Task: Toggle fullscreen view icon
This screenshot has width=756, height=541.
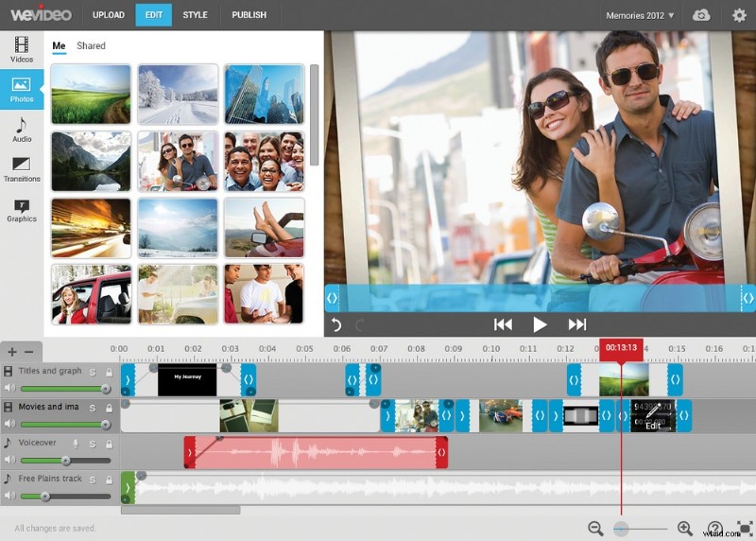Action: 745,528
